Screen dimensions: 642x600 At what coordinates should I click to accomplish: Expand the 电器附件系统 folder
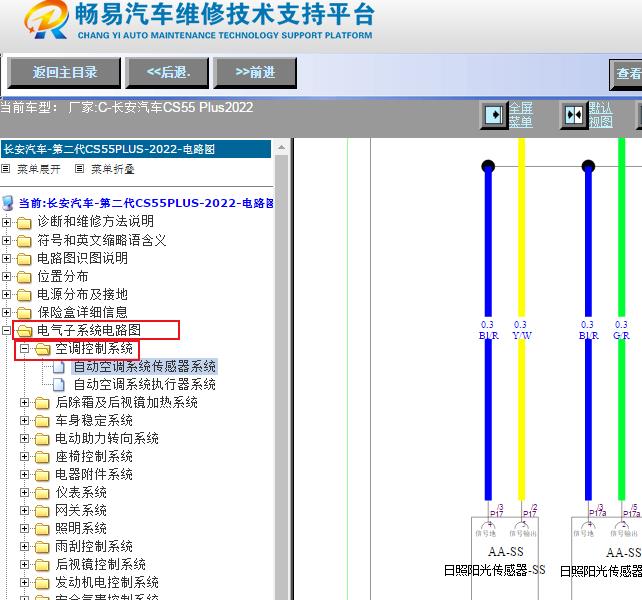[x=25, y=475]
